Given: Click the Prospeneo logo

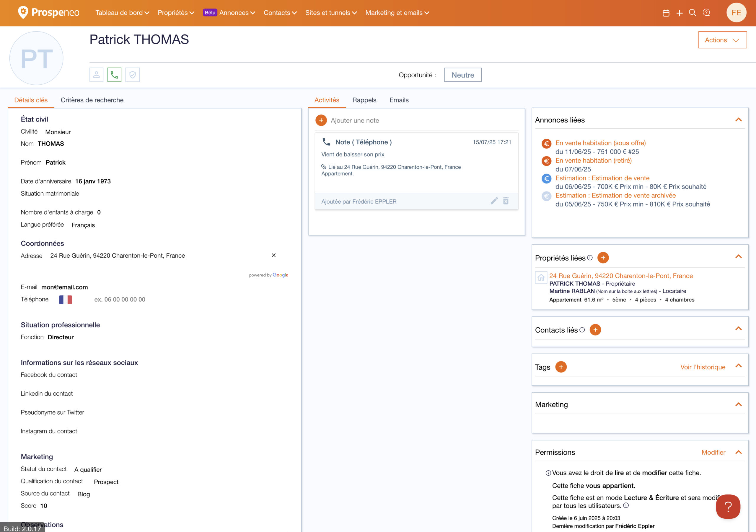Looking at the screenshot, I should click(48, 12).
